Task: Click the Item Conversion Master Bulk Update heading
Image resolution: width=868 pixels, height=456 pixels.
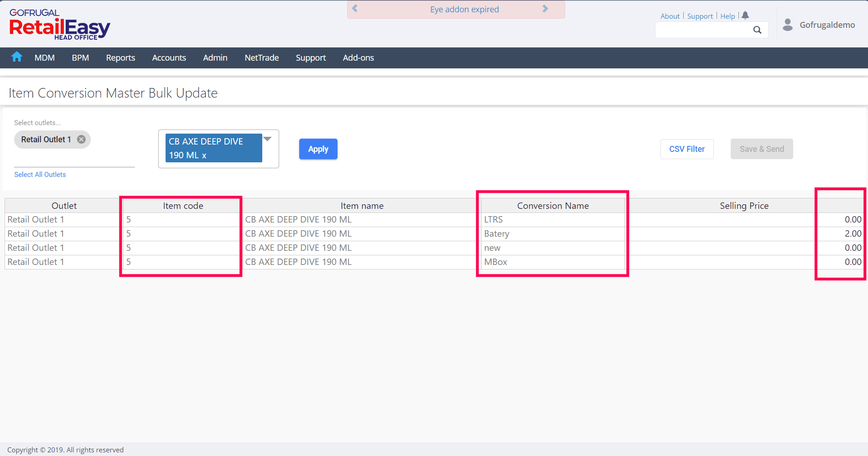Action: click(x=113, y=93)
